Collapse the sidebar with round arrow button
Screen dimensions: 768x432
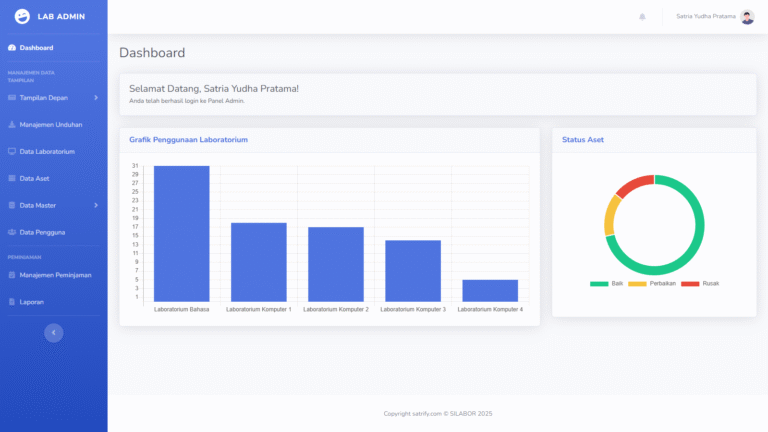point(54,333)
